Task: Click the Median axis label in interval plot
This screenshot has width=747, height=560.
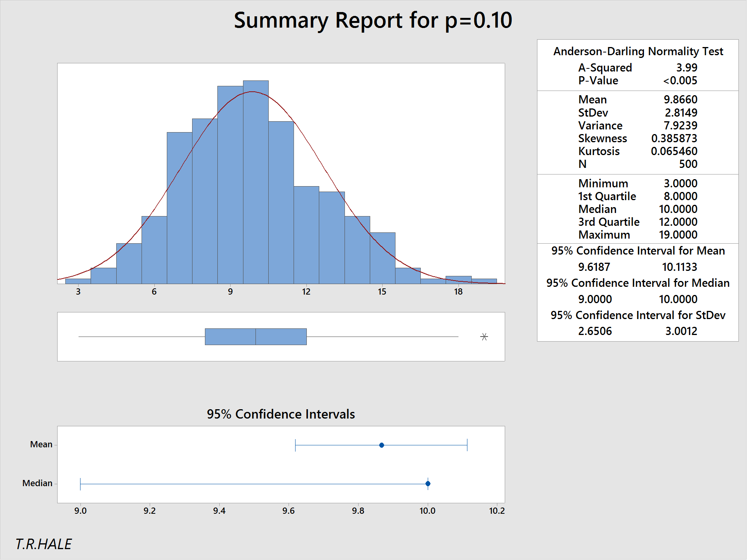Action: coord(37,483)
